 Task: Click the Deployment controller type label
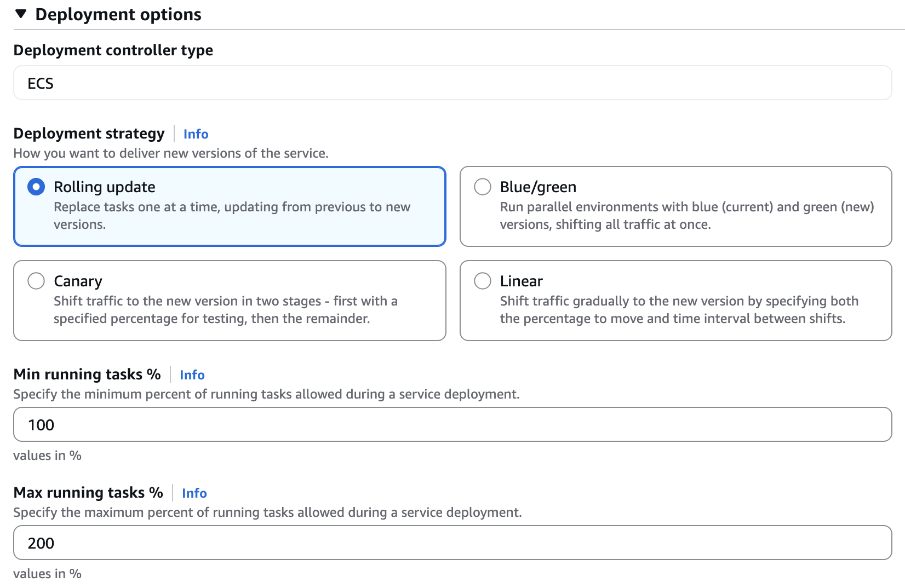click(x=113, y=50)
